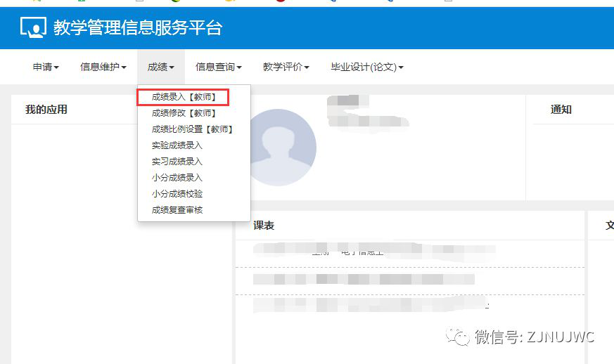Viewport: 614px width, 364px height.
Task: Expand the 信息维护 navigation dropdown
Action: 103,67
